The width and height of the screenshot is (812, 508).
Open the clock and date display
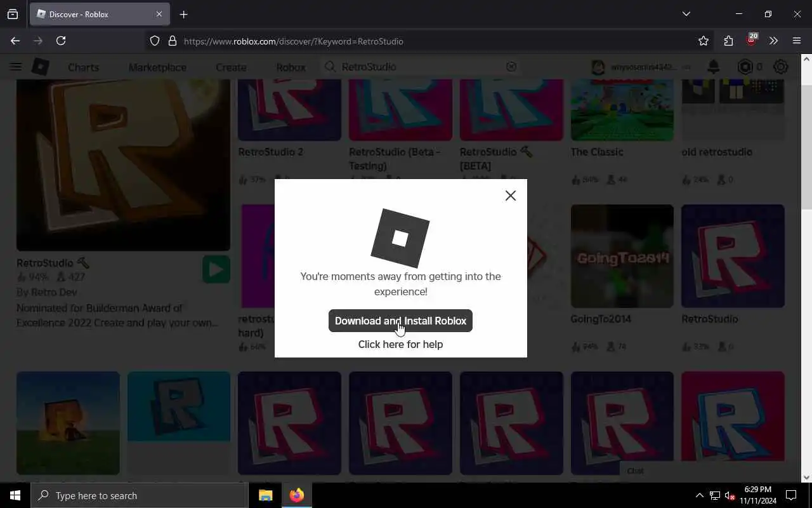pyautogui.click(x=757, y=495)
